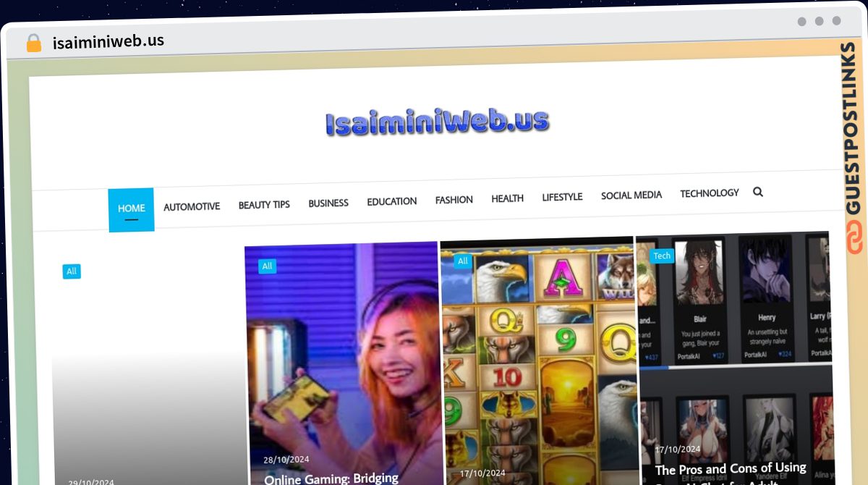The image size is (868, 485).
Task: Navigate to the EDUCATION section
Action: click(391, 201)
